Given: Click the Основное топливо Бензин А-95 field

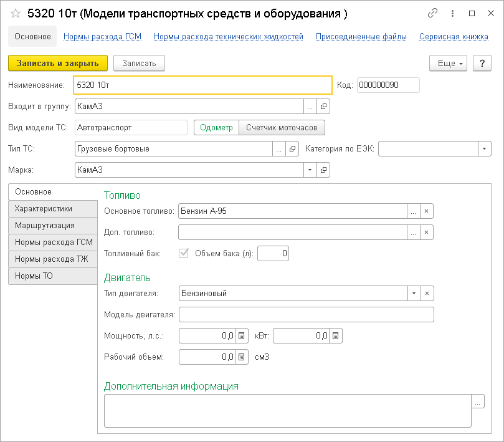Looking at the screenshot, I should pyautogui.click(x=293, y=211).
